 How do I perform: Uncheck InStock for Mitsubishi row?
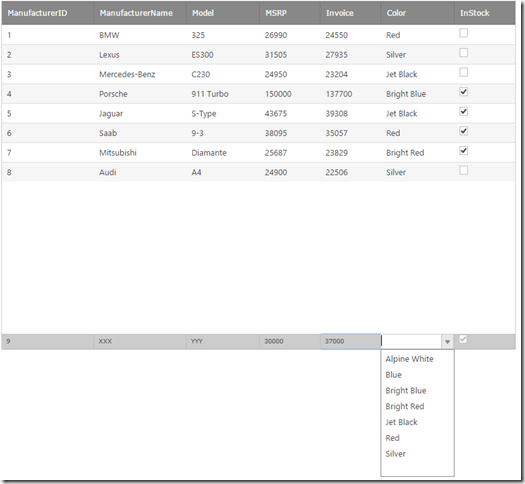[463, 151]
